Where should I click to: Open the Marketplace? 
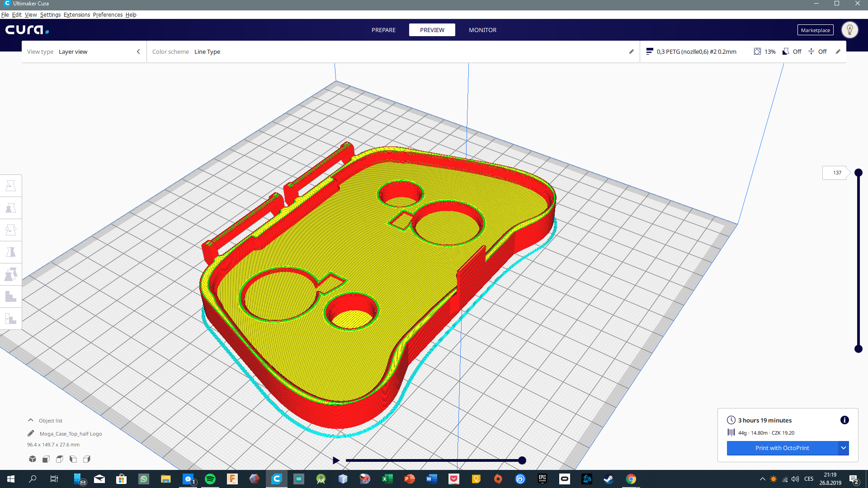pyautogui.click(x=815, y=30)
